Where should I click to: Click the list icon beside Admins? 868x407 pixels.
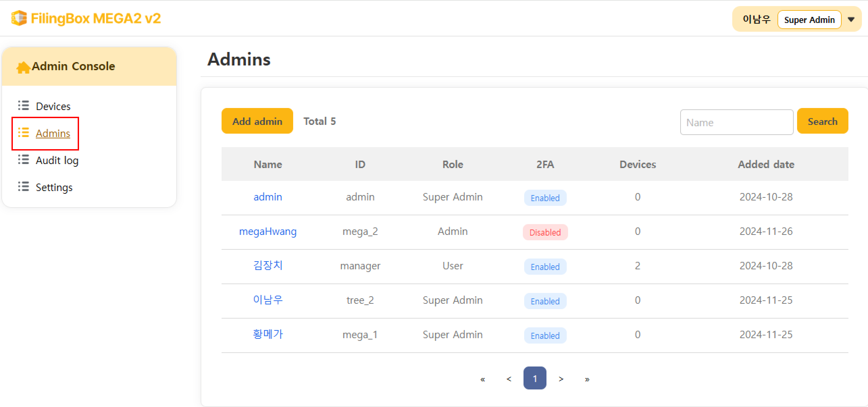coord(24,133)
